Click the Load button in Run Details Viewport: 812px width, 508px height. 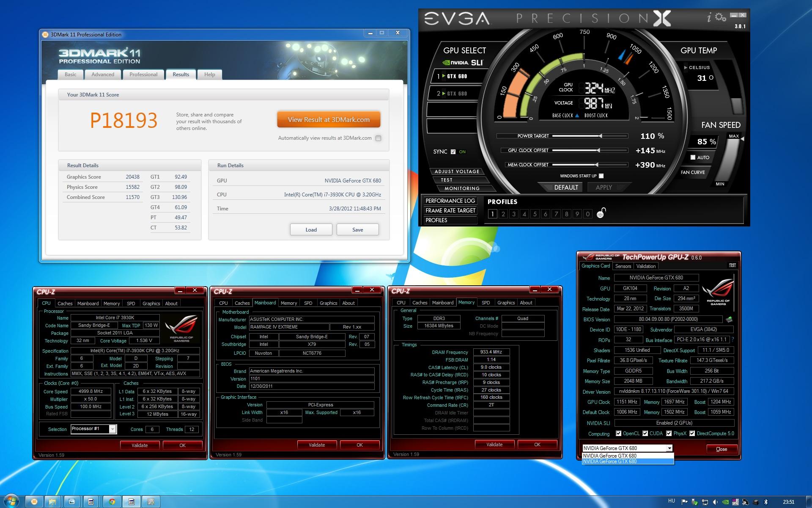pyautogui.click(x=311, y=230)
